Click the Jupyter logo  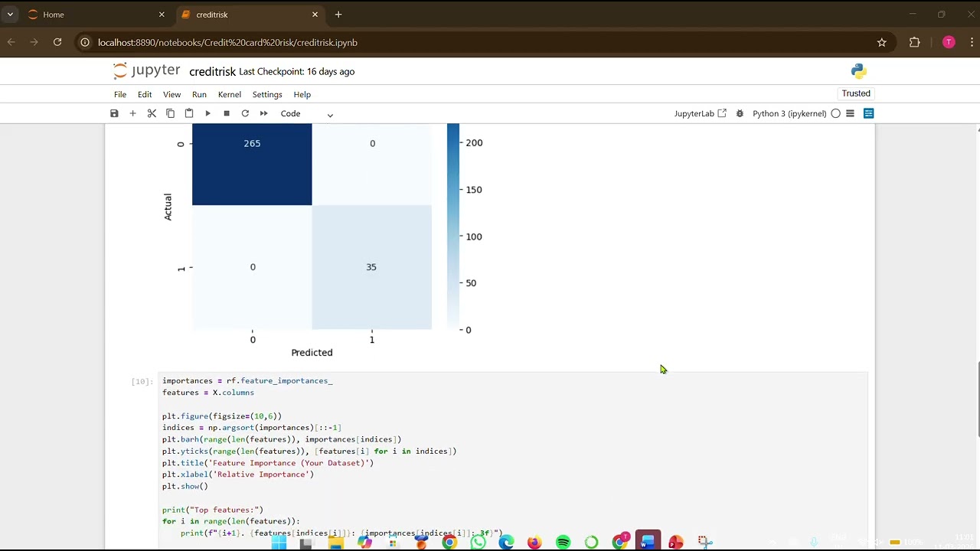[x=146, y=70]
